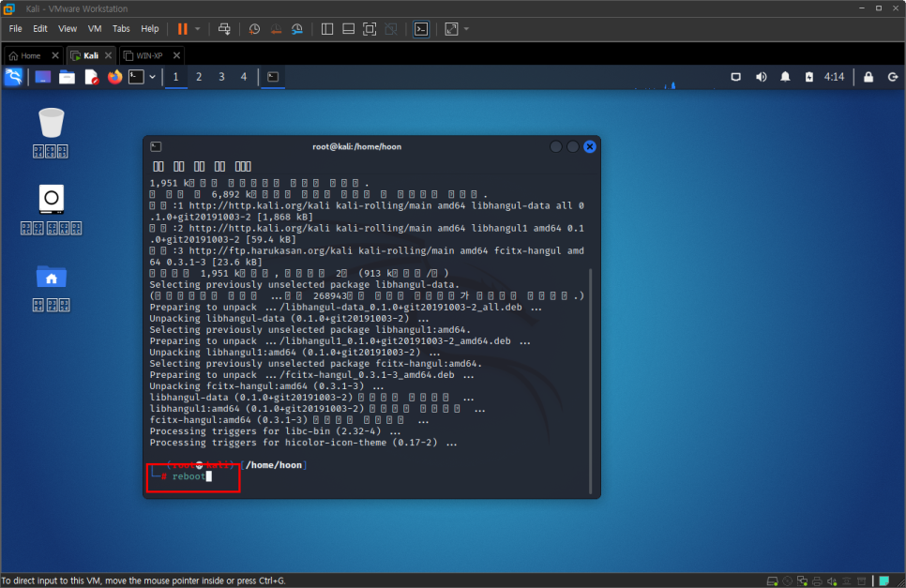Send Ctrl+Alt+Del to the virtual machine
Image resolution: width=906 pixels, height=588 pixels.
pos(224,29)
